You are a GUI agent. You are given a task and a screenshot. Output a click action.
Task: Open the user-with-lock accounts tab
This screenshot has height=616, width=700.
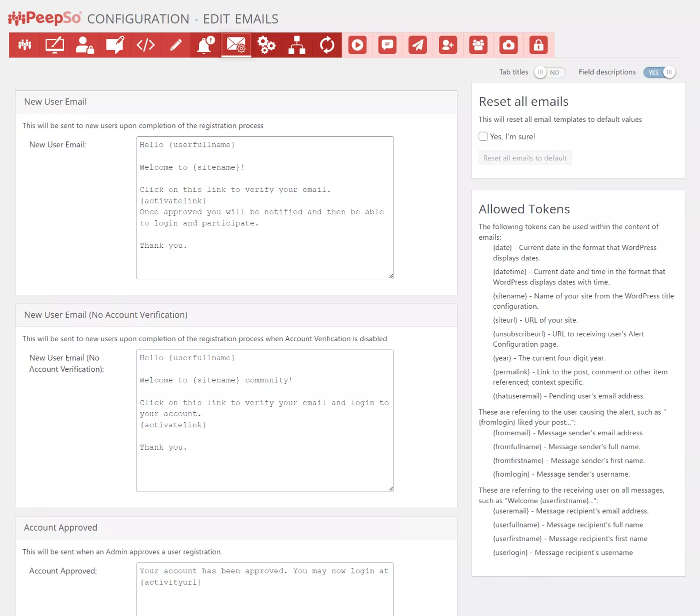[x=85, y=45]
